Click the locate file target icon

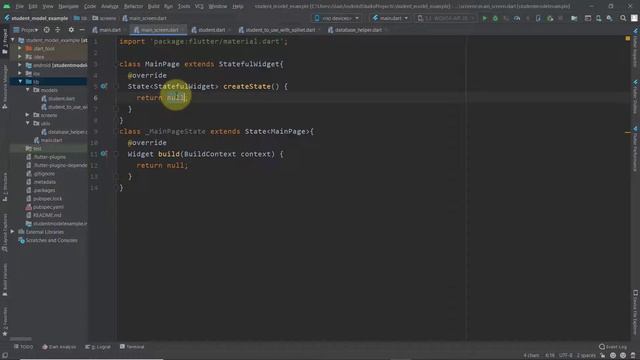pos(47,30)
